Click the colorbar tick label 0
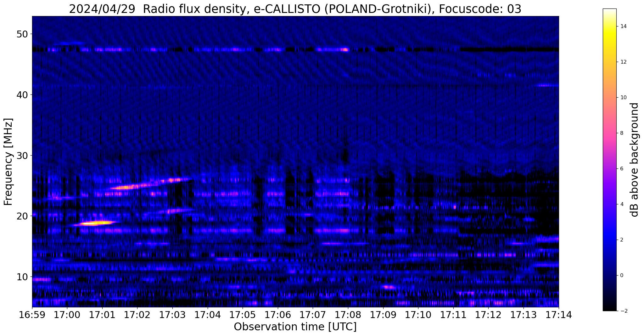This screenshot has width=644, height=336. click(x=621, y=276)
